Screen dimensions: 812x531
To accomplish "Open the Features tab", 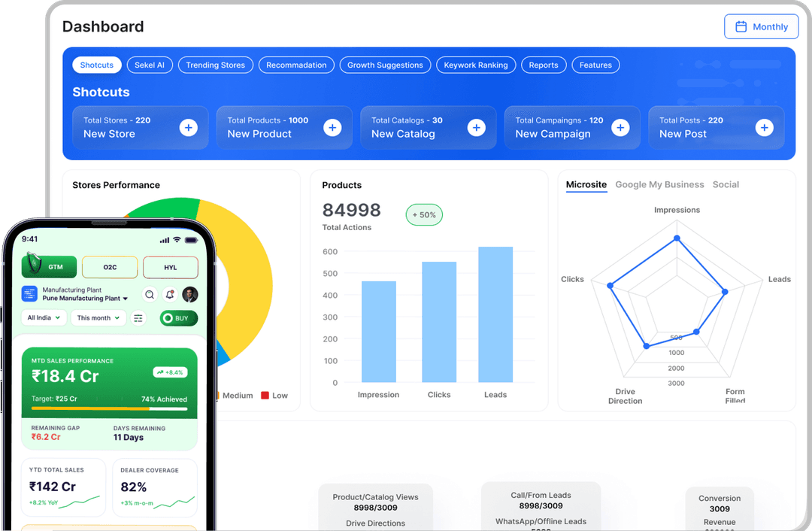I will tap(595, 65).
